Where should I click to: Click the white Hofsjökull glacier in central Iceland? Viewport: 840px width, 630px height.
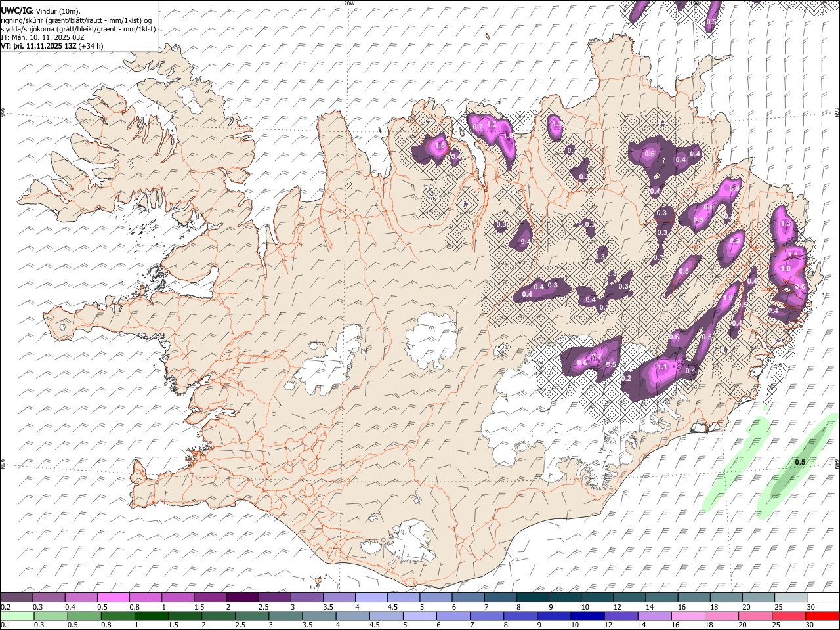[432, 341]
